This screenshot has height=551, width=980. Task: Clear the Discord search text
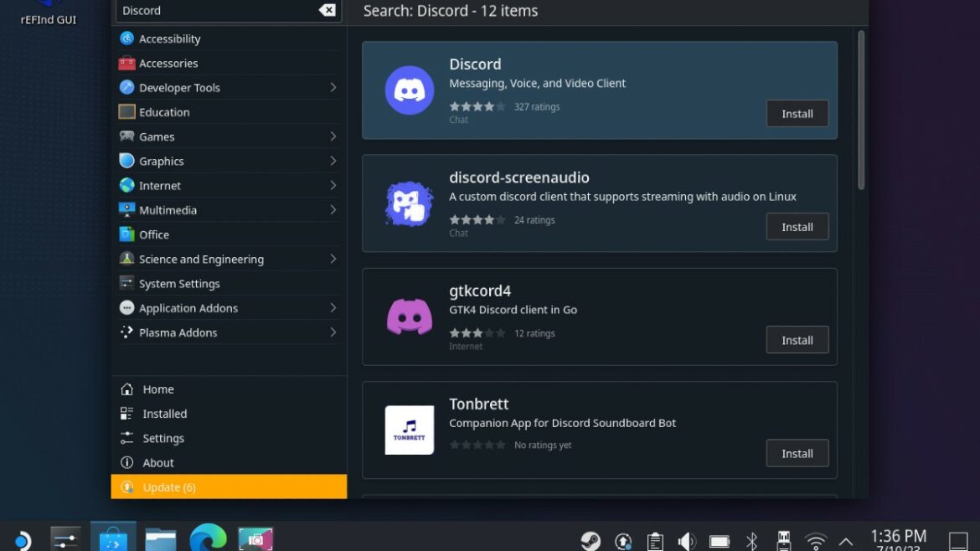327,10
